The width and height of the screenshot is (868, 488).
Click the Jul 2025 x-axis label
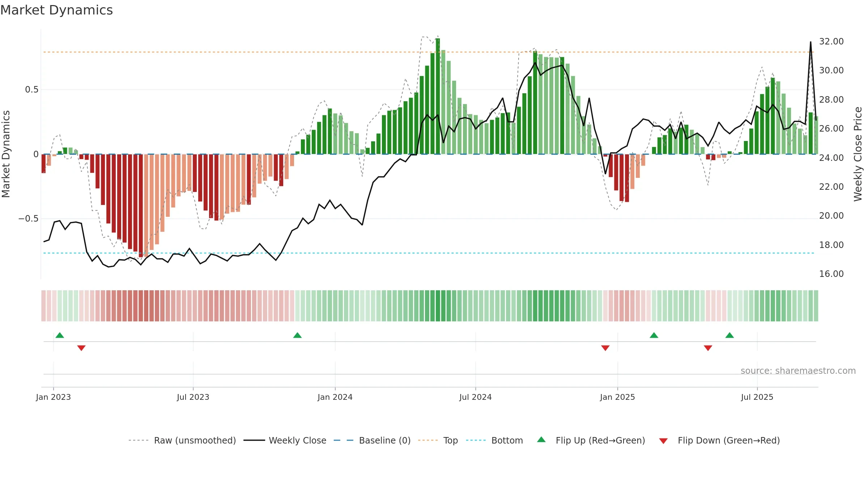coord(757,397)
